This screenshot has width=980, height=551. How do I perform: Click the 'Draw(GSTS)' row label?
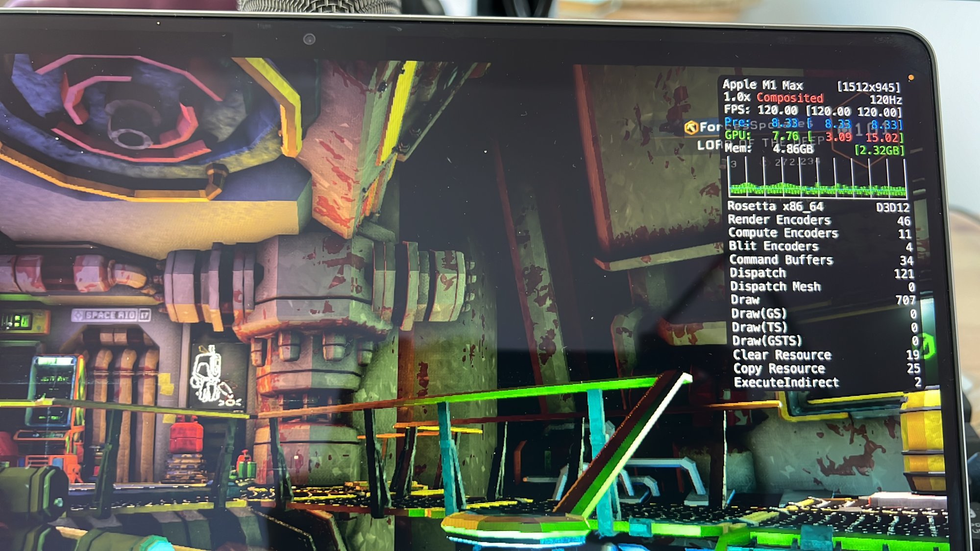pyautogui.click(x=767, y=341)
